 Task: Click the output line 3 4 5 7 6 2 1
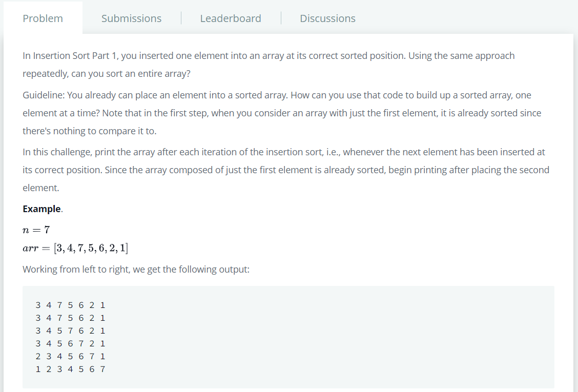tap(70, 331)
